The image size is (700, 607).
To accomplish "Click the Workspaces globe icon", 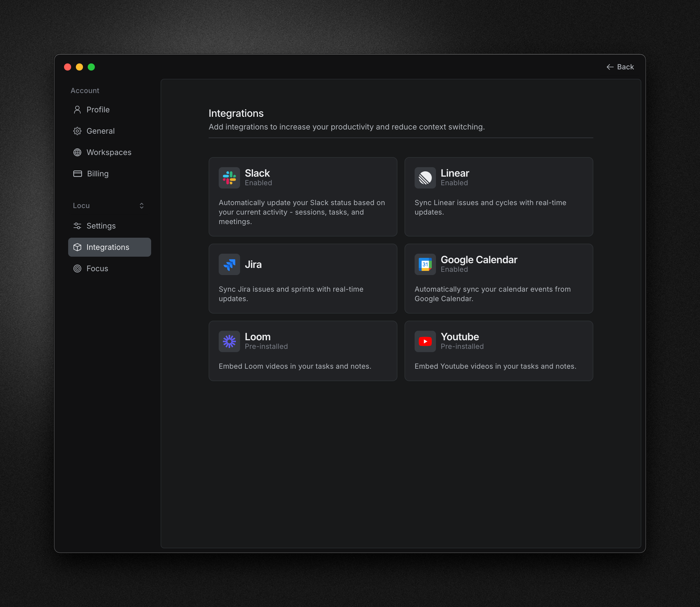I will pos(77,152).
